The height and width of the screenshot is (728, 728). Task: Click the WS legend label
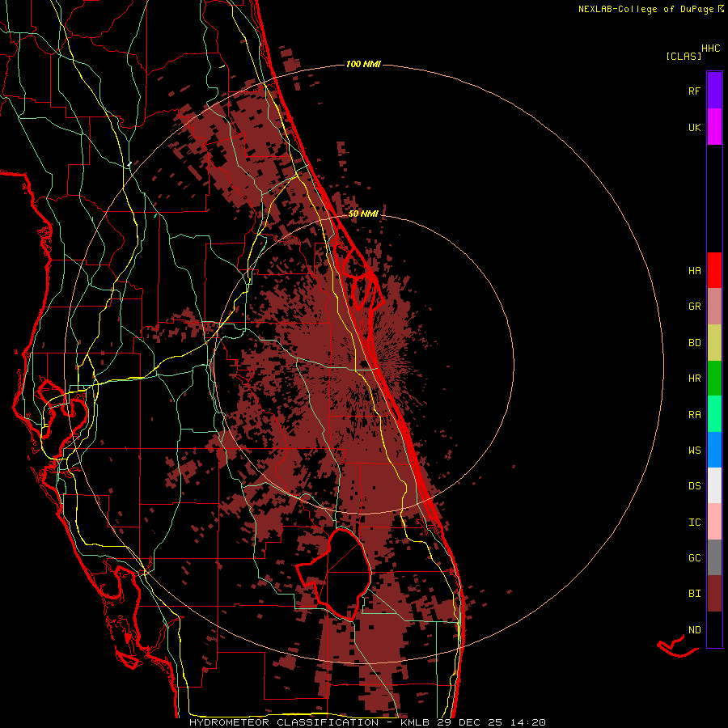(x=695, y=450)
